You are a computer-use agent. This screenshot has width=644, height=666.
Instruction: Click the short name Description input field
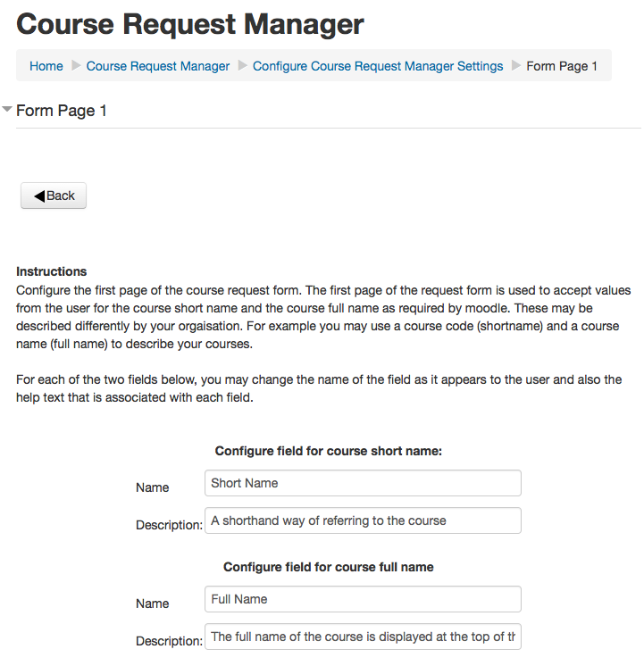coord(363,520)
